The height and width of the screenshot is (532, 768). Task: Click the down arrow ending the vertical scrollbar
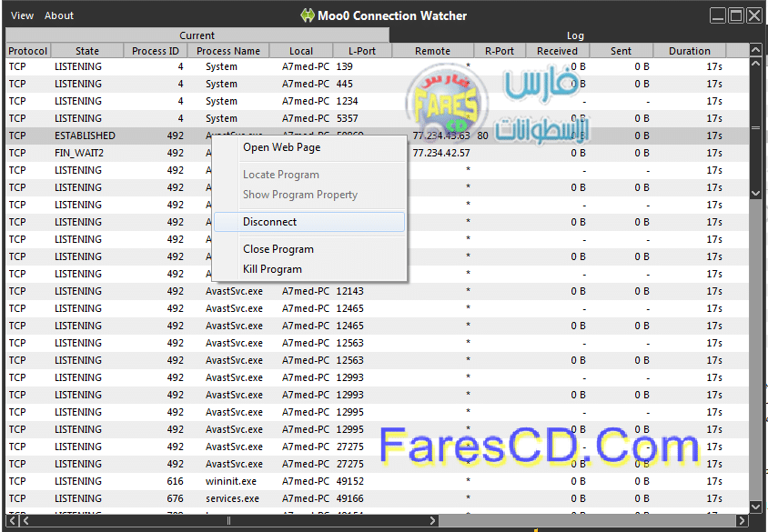[x=756, y=507]
